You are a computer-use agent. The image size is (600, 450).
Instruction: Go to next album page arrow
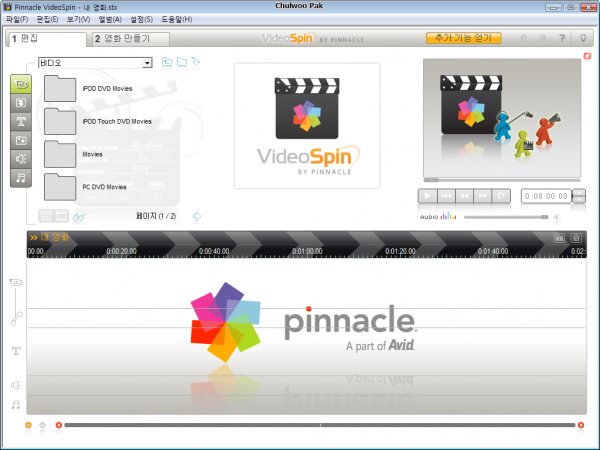tap(197, 216)
